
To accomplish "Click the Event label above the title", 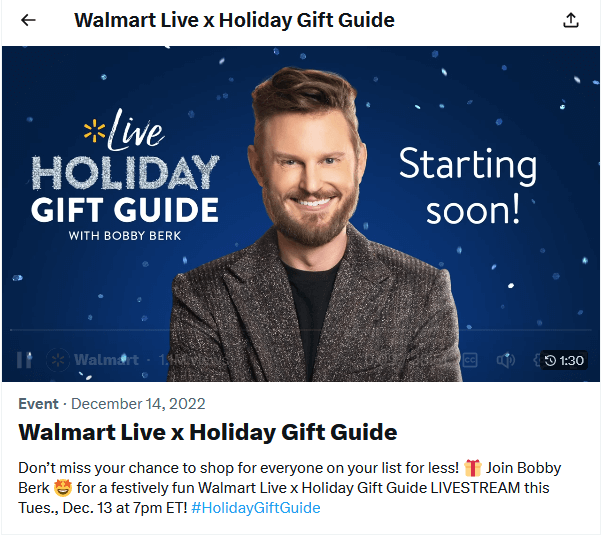I will tap(38, 404).
